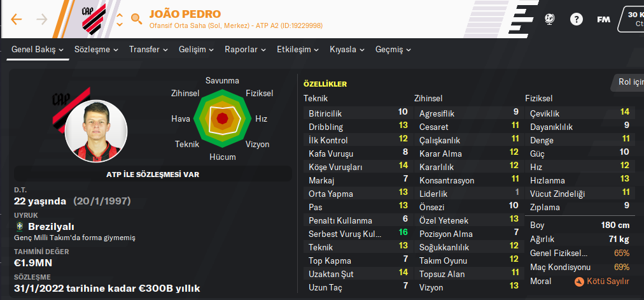The width and height of the screenshot is (644, 300).
Task: Click the Brezilyalı nationality link
Action: click(x=51, y=227)
